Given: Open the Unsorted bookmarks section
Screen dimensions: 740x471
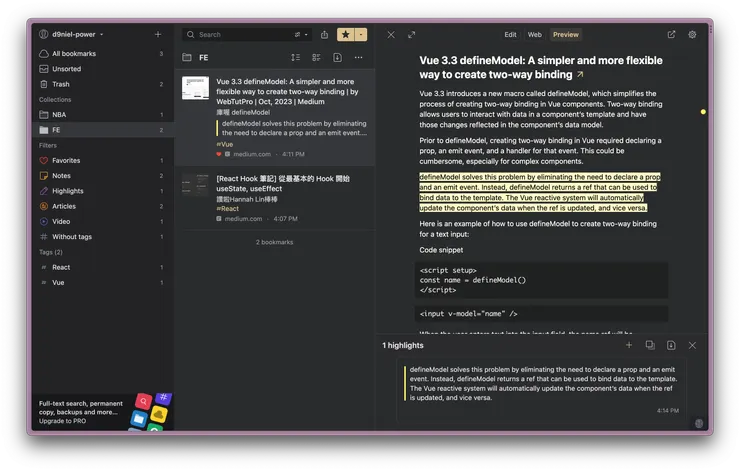Looking at the screenshot, I should coord(103,69).
